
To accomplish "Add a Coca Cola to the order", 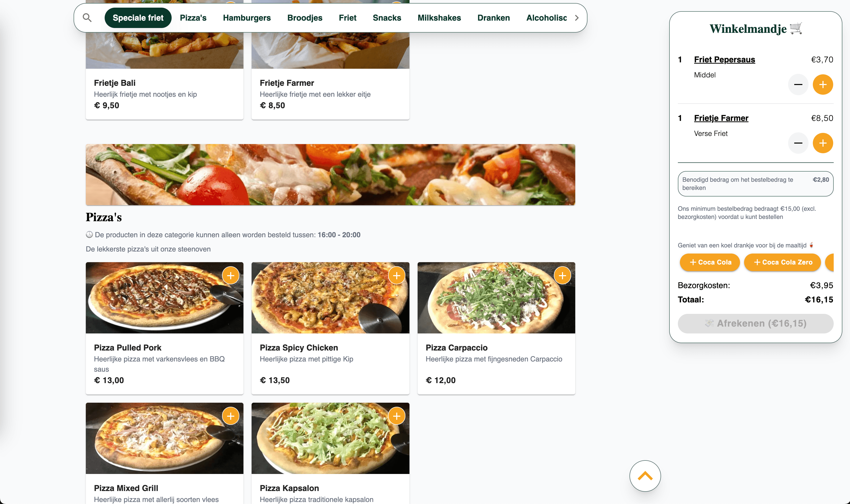I will pos(709,262).
